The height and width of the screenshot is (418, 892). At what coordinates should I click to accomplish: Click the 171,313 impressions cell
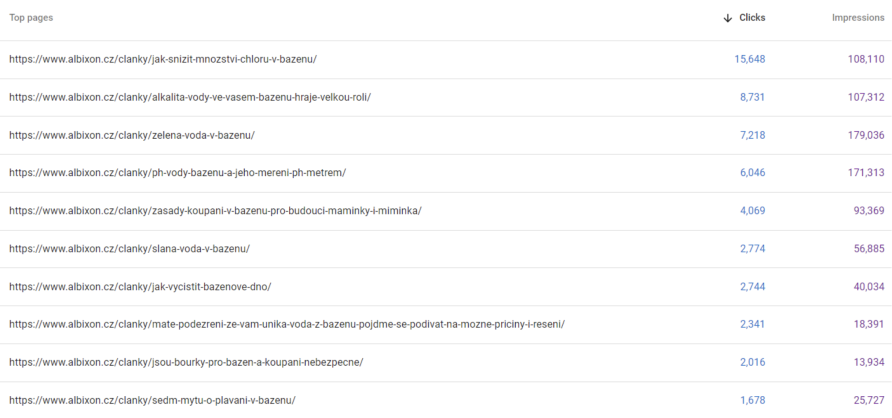click(x=866, y=173)
